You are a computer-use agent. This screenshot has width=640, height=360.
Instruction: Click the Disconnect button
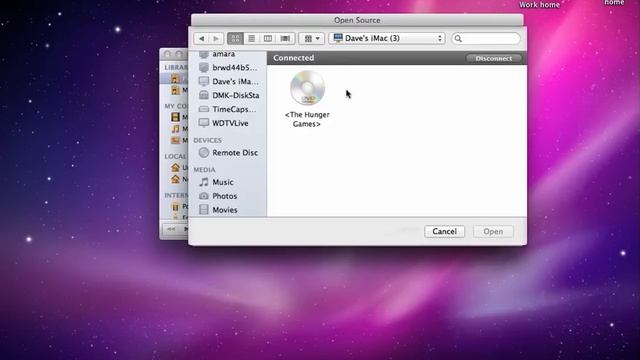click(493, 58)
